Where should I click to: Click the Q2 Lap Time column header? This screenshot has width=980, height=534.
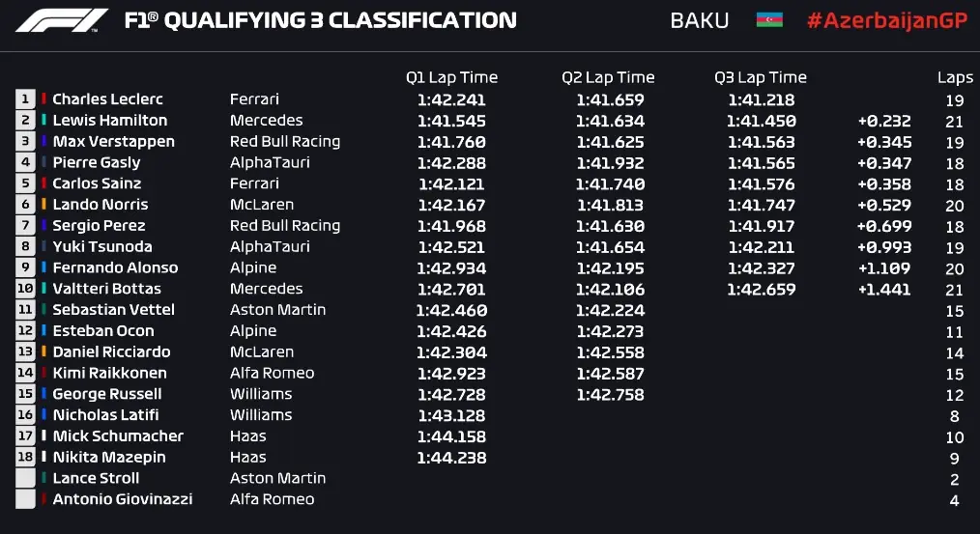tap(608, 78)
